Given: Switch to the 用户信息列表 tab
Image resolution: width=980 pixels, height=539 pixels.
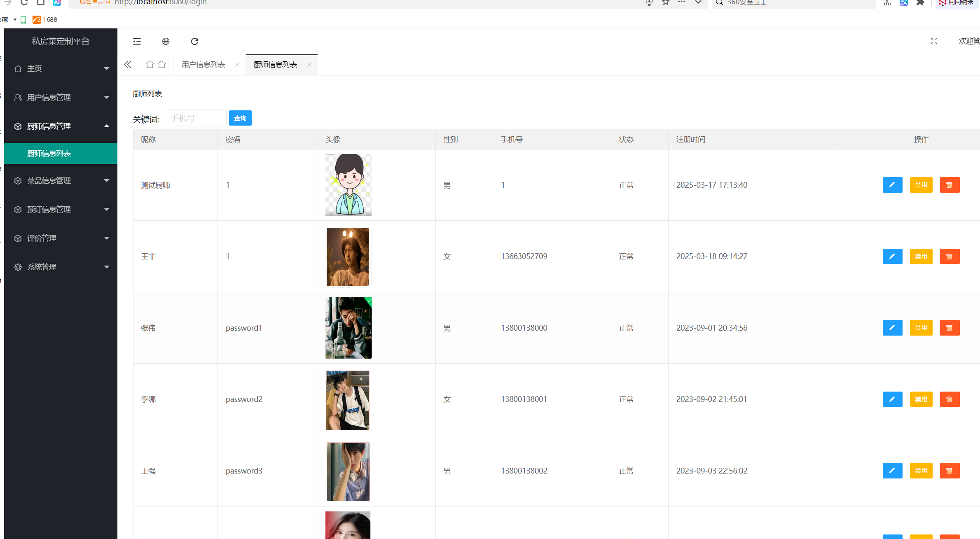Looking at the screenshot, I should point(203,65).
